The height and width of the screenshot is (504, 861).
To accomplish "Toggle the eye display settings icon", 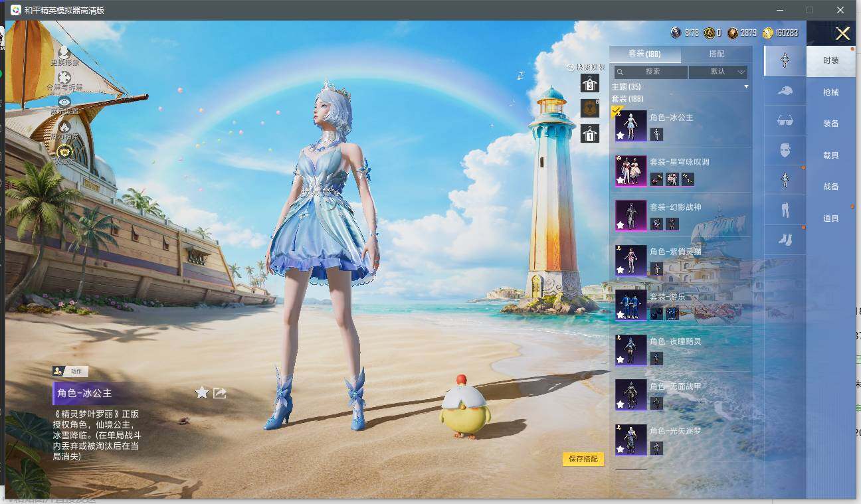I will pos(64,102).
